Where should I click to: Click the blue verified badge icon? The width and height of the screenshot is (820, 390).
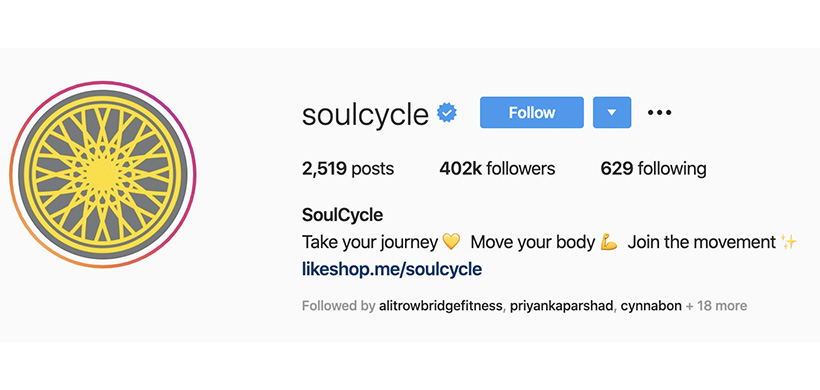[x=447, y=113]
